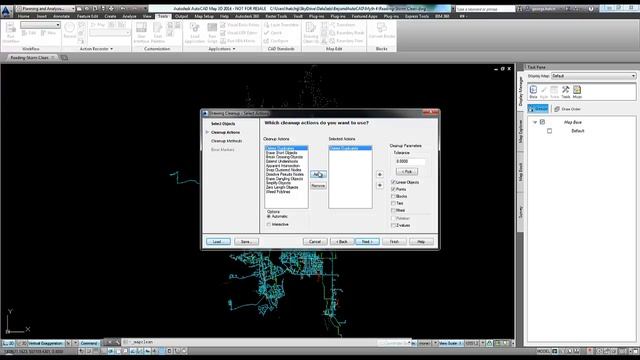Click the Remove button in cleanup dialog
Image resolution: width=640 pixels, height=360 pixels.
coord(318,186)
